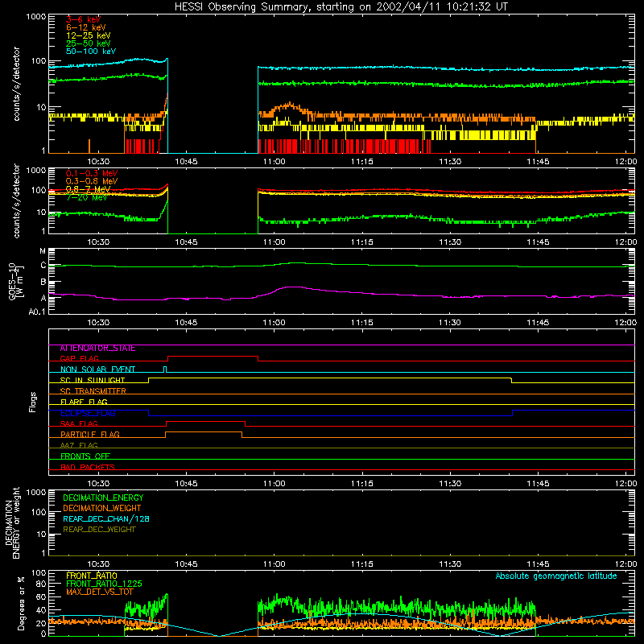Click the PARTICLE_FLAG label
The width and height of the screenshot is (644, 644).
[90, 434]
